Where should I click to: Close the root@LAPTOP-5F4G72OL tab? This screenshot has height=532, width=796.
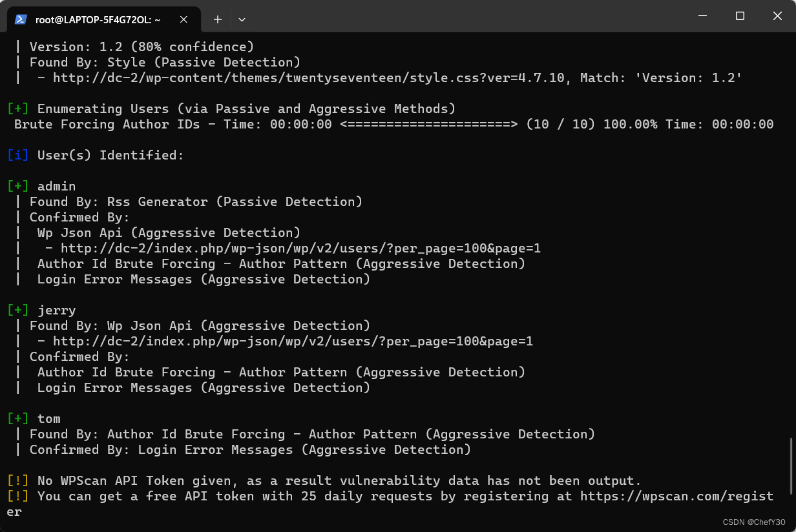pos(183,19)
